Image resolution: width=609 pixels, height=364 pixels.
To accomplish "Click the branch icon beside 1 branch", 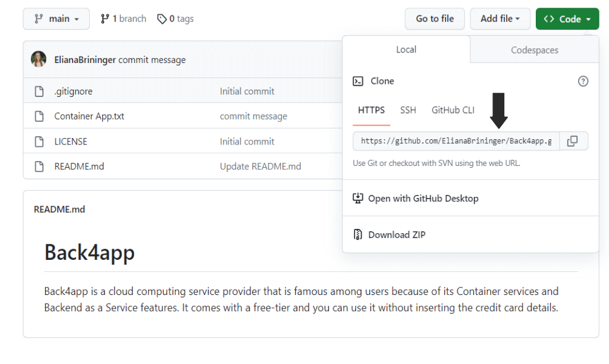I will (x=105, y=18).
